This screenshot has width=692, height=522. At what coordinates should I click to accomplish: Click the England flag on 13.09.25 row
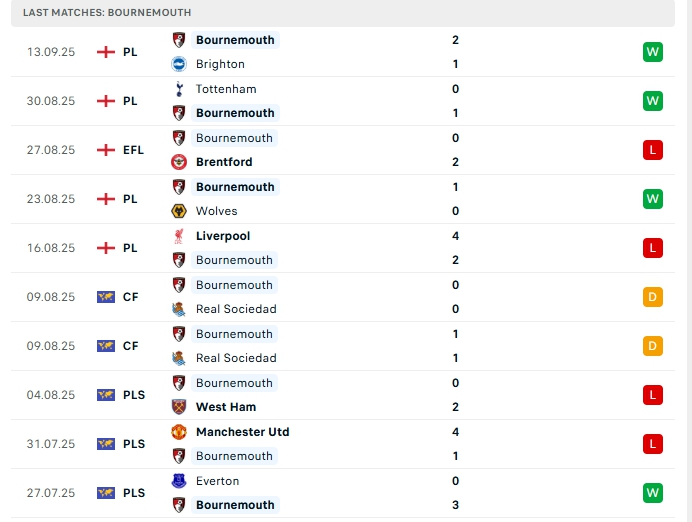coord(106,52)
